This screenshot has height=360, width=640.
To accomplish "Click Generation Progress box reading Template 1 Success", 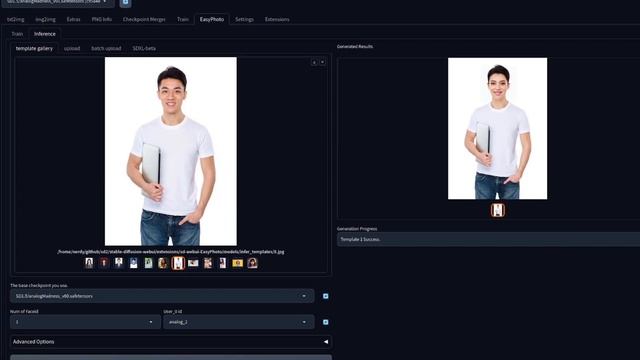I will coord(488,239).
